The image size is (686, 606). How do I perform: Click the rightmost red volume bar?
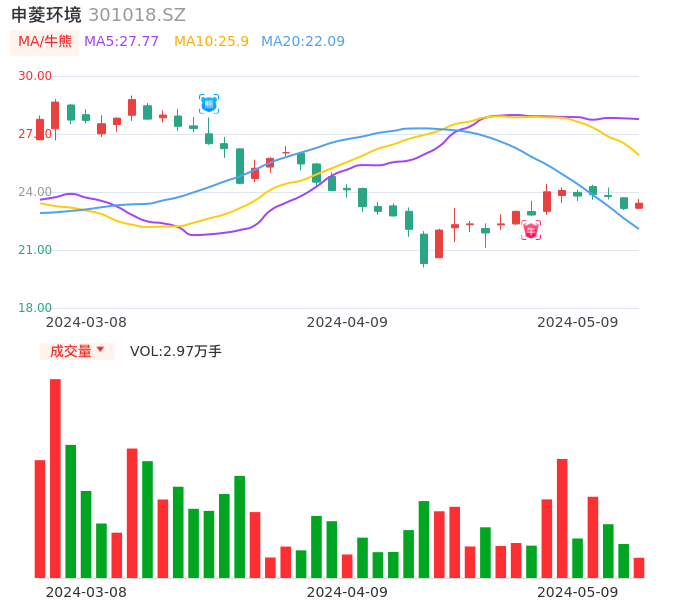(639, 568)
